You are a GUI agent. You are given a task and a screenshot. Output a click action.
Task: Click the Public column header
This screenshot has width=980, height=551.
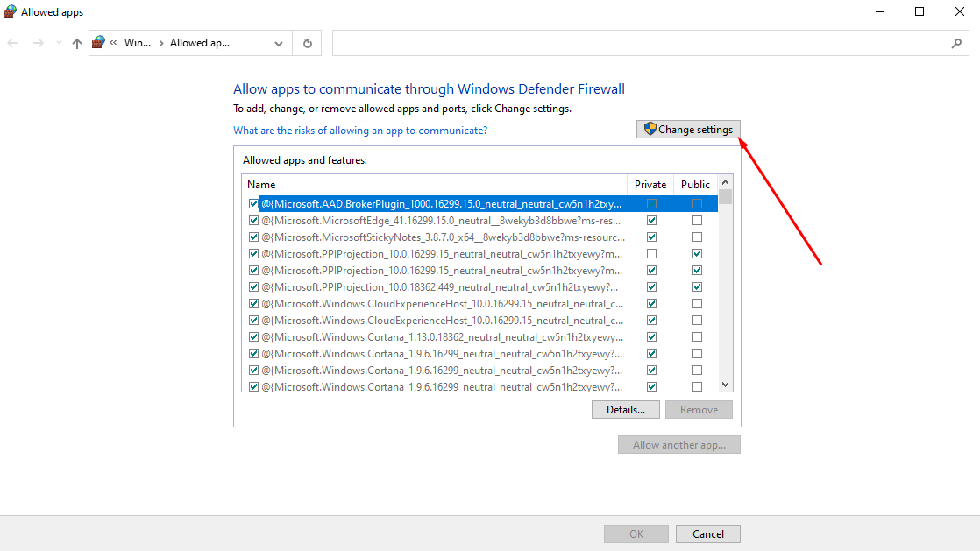click(696, 184)
